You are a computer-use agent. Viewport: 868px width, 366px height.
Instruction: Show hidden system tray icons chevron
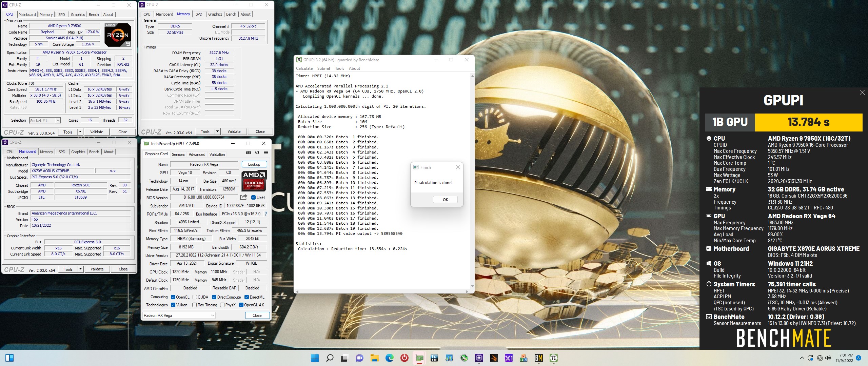[802, 358]
